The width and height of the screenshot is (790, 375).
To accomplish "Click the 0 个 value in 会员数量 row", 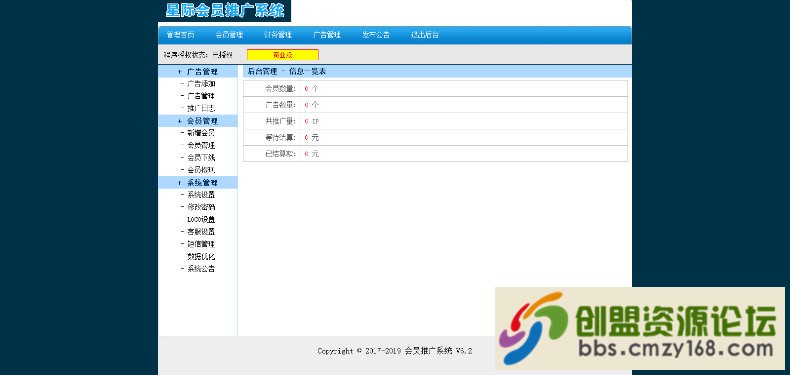I will click(x=311, y=88).
